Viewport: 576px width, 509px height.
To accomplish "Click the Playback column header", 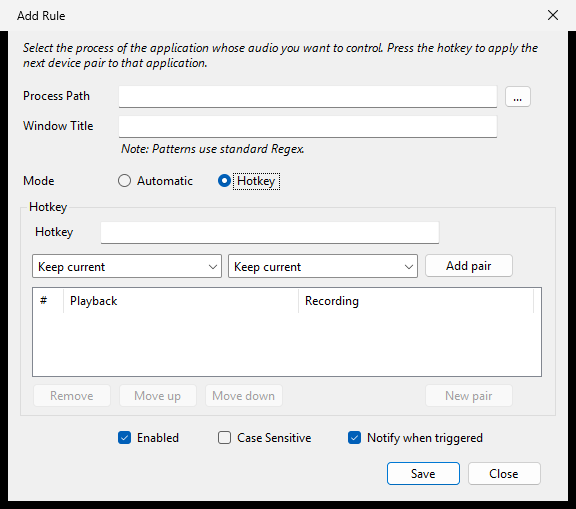I will point(181,301).
